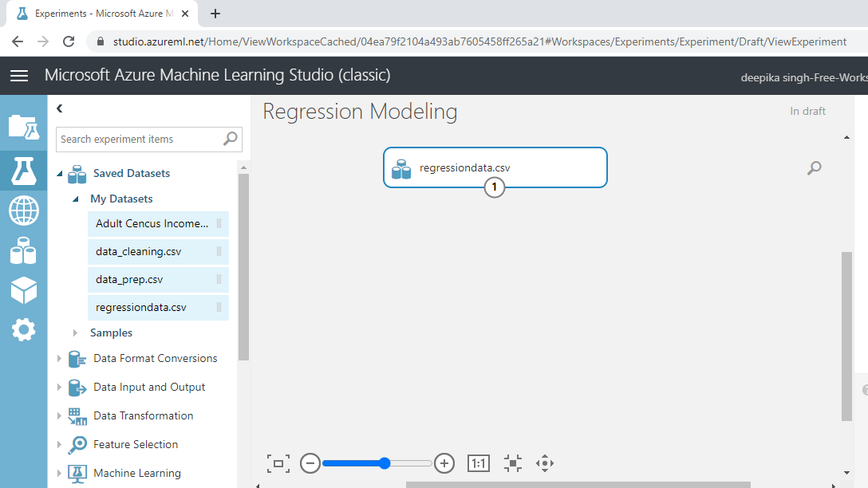
Task: Expand the Samples tree node
Action: pos(75,333)
